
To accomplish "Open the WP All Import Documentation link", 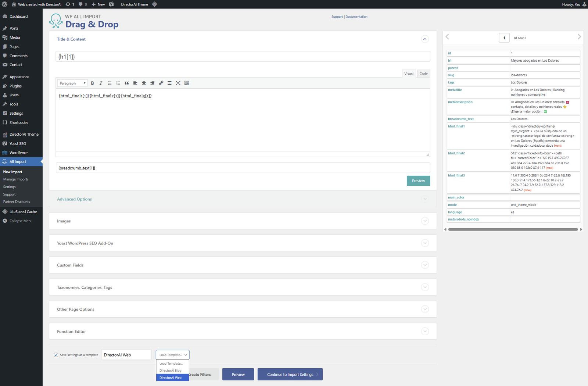I will tap(356, 17).
